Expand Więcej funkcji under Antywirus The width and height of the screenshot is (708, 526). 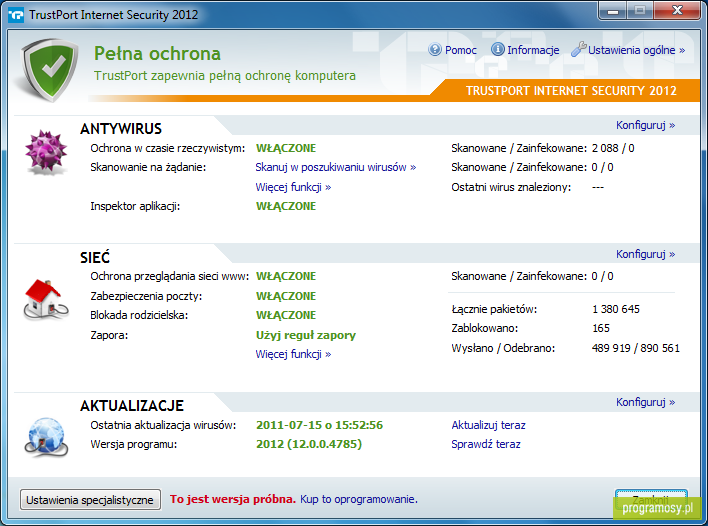tap(293, 187)
